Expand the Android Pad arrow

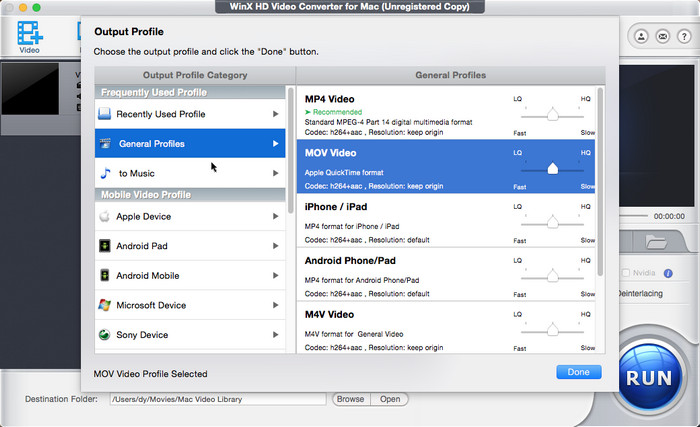click(x=275, y=246)
